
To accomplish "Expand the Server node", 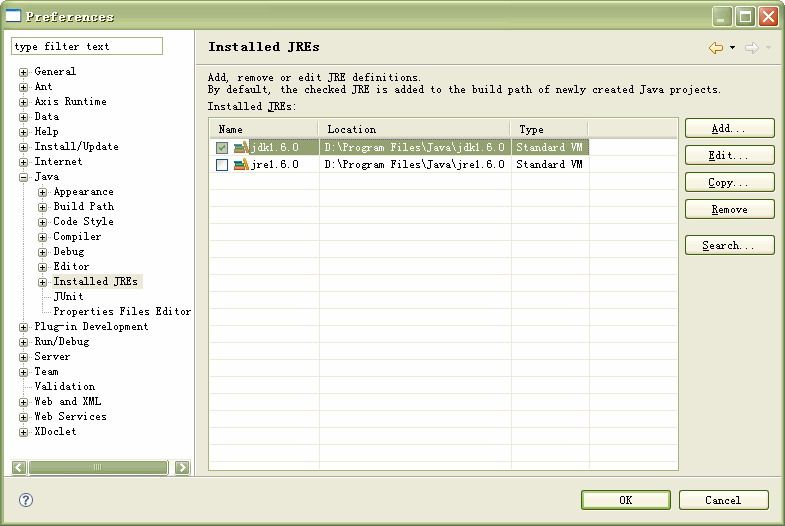I will [x=24, y=357].
